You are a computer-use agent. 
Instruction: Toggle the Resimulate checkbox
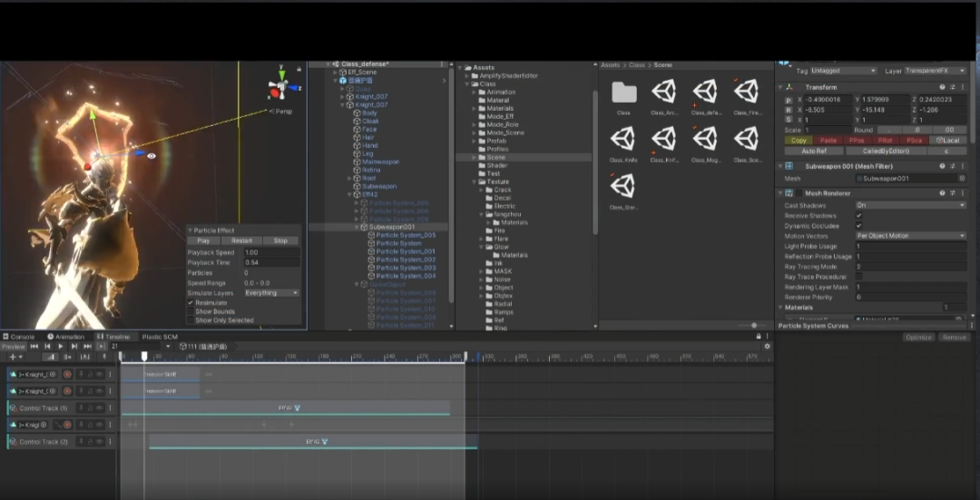pyautogui.click(x=191, y=302)
